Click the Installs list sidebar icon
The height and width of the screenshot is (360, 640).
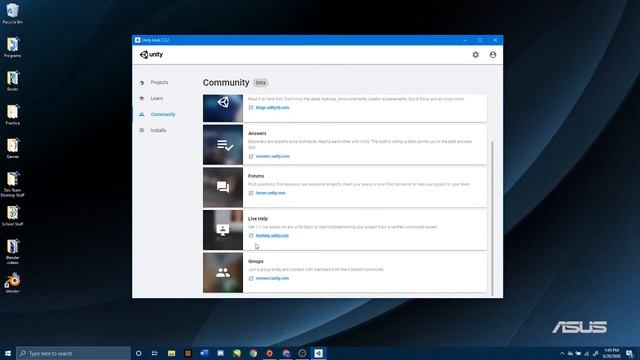[142, 130]
